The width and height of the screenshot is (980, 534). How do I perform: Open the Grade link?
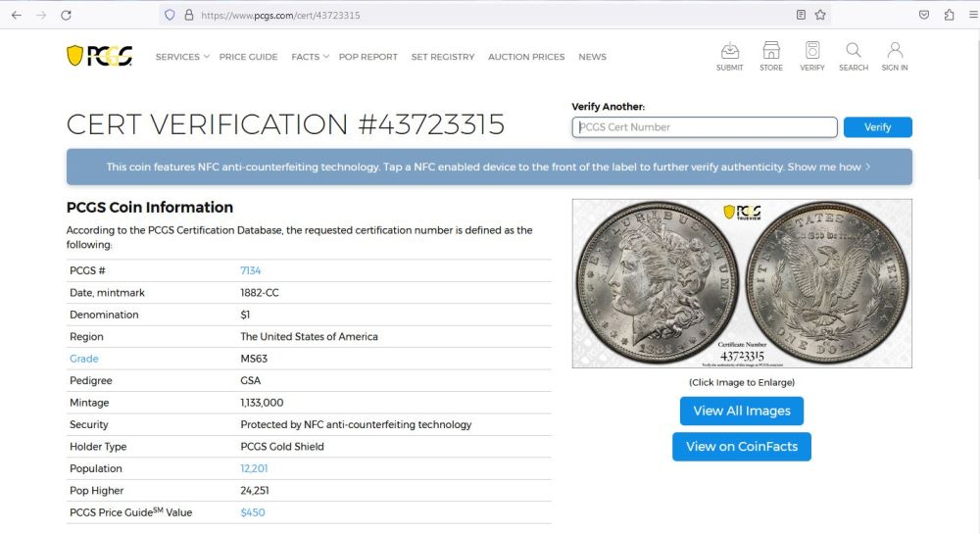click(x=83, y=359)
